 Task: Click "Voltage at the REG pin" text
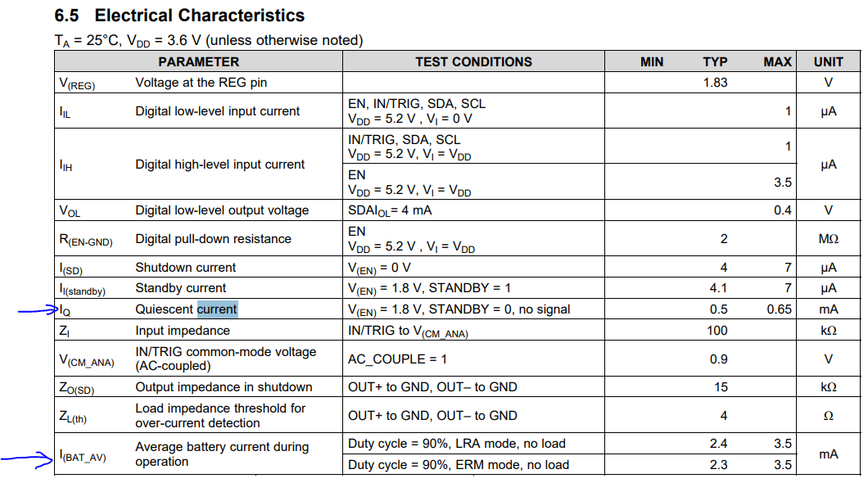[x=201, y=83]
